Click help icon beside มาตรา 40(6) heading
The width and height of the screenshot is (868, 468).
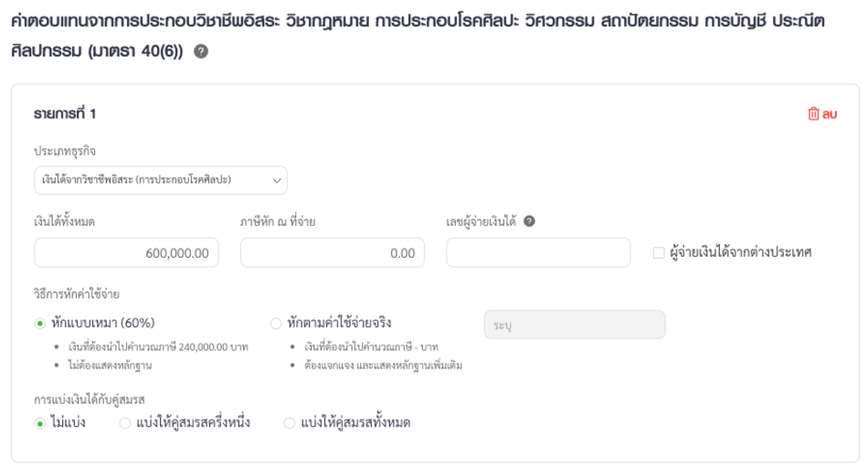[201, 51]
